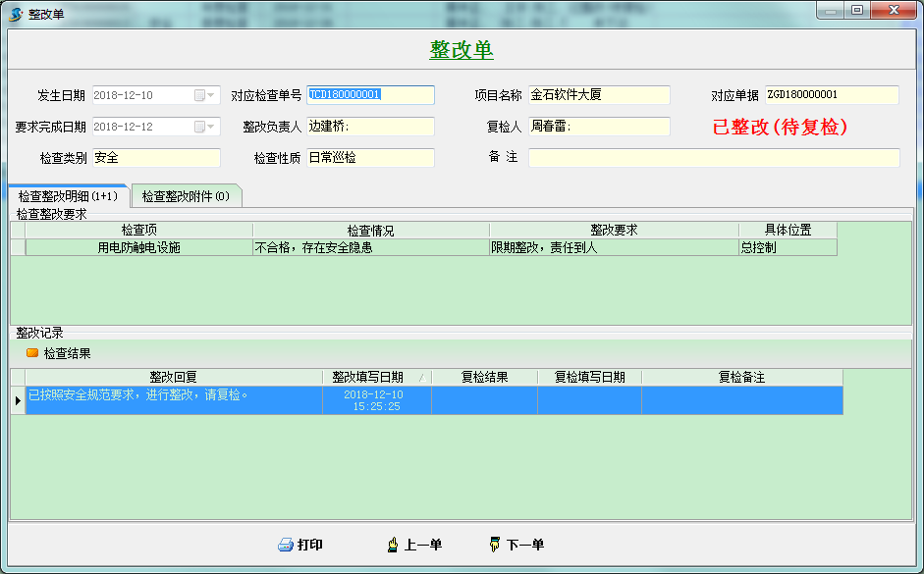
Task: Select cell 用电防触电设施
Action: coord(139,247)
